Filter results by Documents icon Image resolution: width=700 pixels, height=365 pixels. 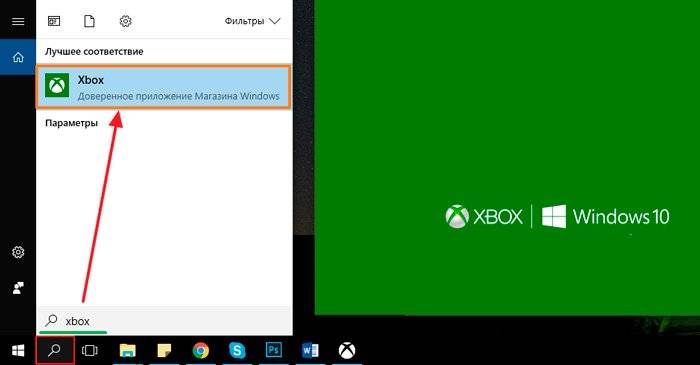pyautogui.click(x=89, y=21)
